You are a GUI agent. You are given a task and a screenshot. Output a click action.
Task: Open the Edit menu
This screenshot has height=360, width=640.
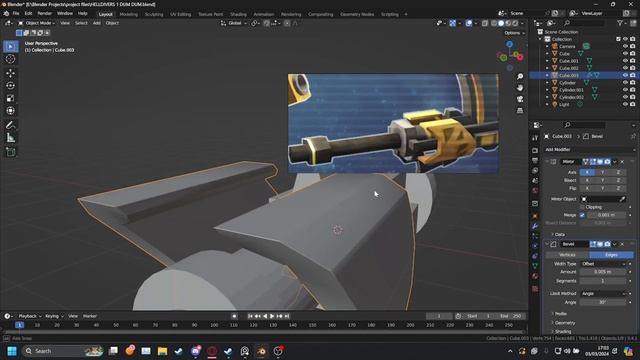tap(28, 13)
